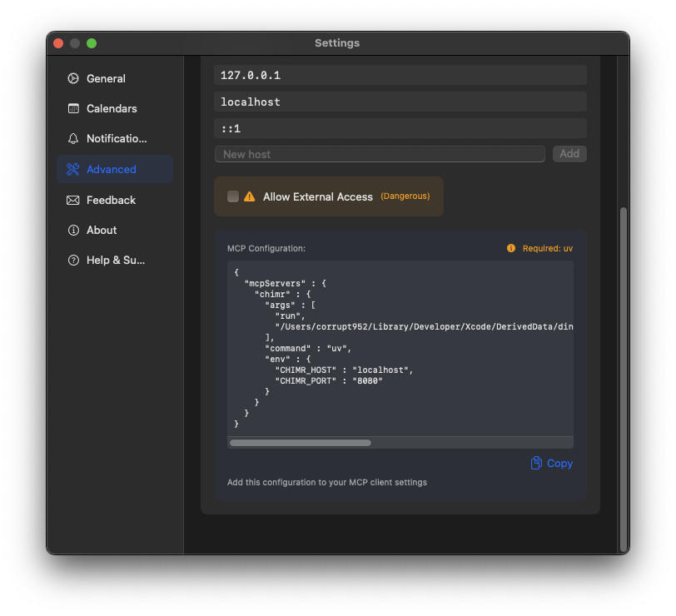Open the General settings tab
This screenshot has width=676, height=616.
point(106,78)
